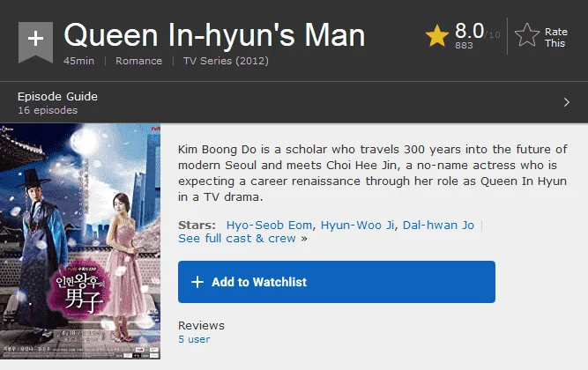Open the 5 user reviews link
588x370 pixels.
194,339
